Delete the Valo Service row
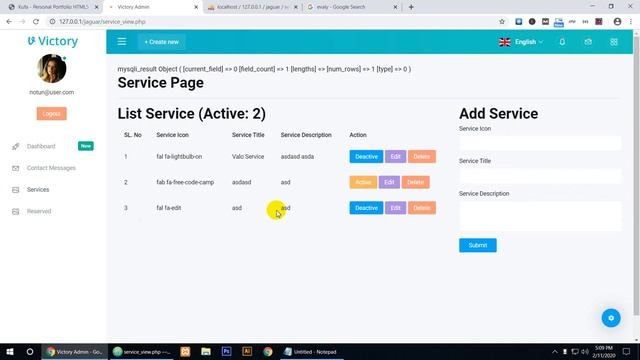 point(422,157)
